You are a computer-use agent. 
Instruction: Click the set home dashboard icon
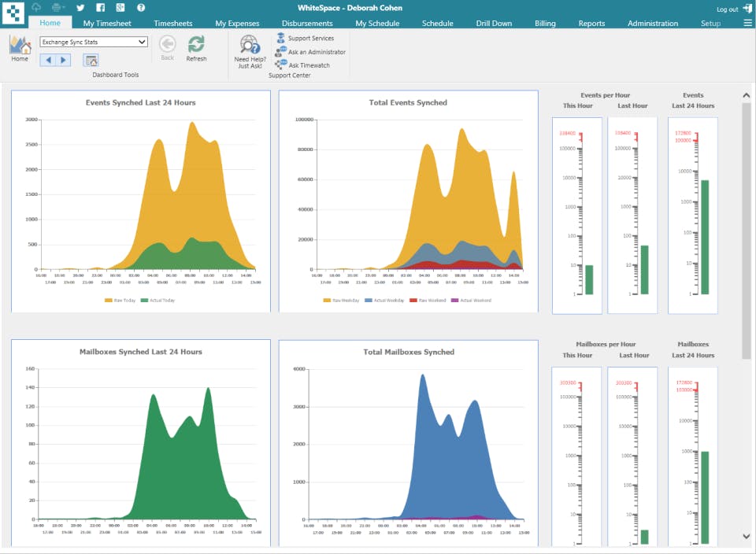(91, 61)
